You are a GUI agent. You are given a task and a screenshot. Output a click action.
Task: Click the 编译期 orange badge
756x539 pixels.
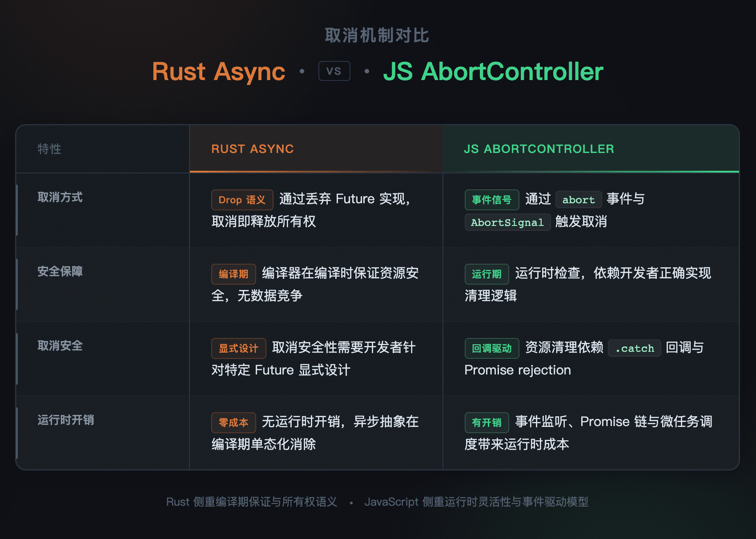point(233,274)
